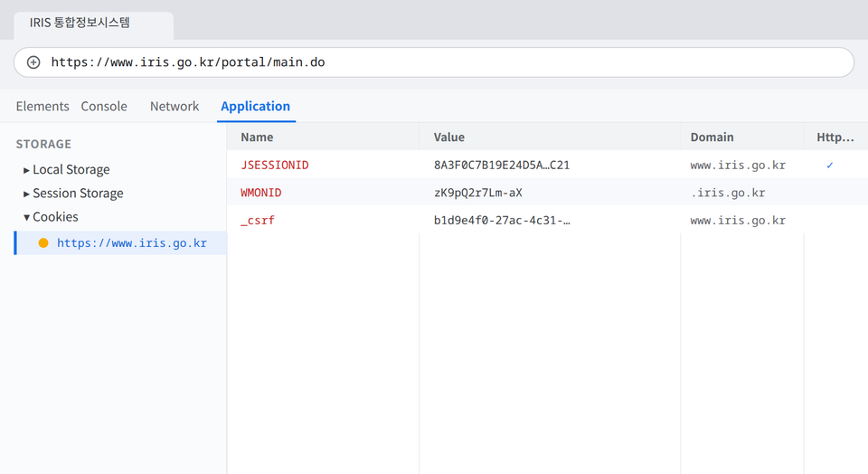Expand the Session Storage tree node
868x474 pixels.
(x=26, y=194)
